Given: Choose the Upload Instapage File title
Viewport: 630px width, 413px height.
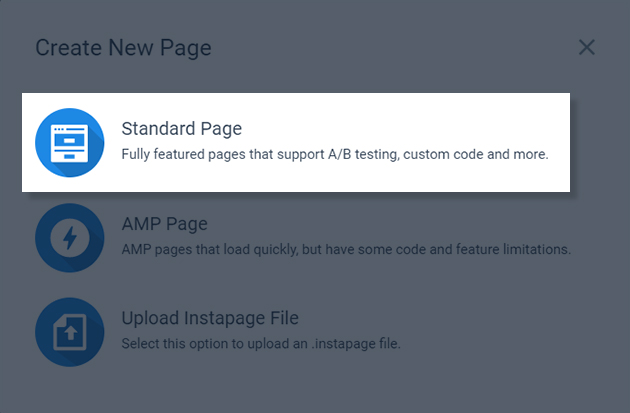Looking at the screenshot, I should click(x=210, y=318).
